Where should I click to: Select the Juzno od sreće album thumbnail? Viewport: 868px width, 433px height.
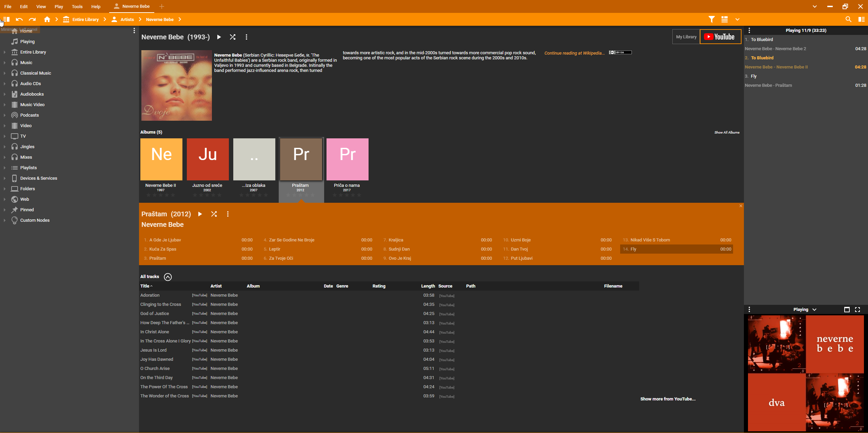[x=208, y=159]
